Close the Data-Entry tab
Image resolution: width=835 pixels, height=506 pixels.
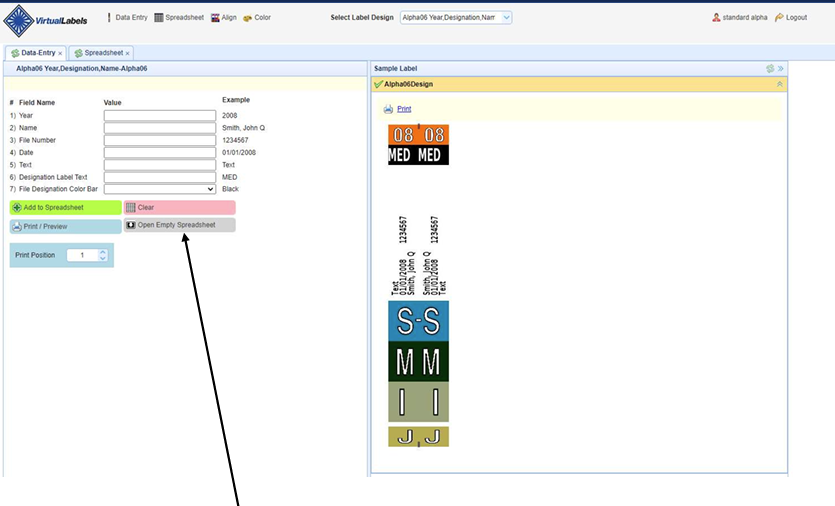pyautogui.click(x=60, y=54)
